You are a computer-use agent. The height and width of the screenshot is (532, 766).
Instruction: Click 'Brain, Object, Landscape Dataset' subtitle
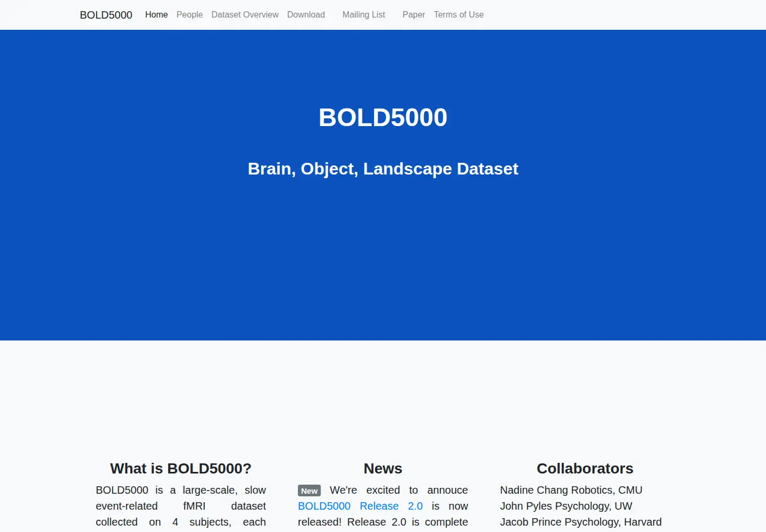pos(383,169)
